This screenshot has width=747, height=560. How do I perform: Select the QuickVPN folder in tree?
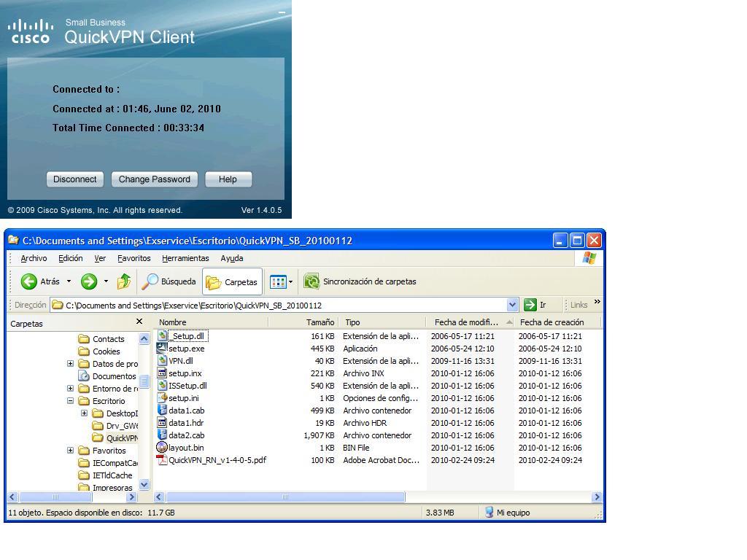click(x=115, y=438)
